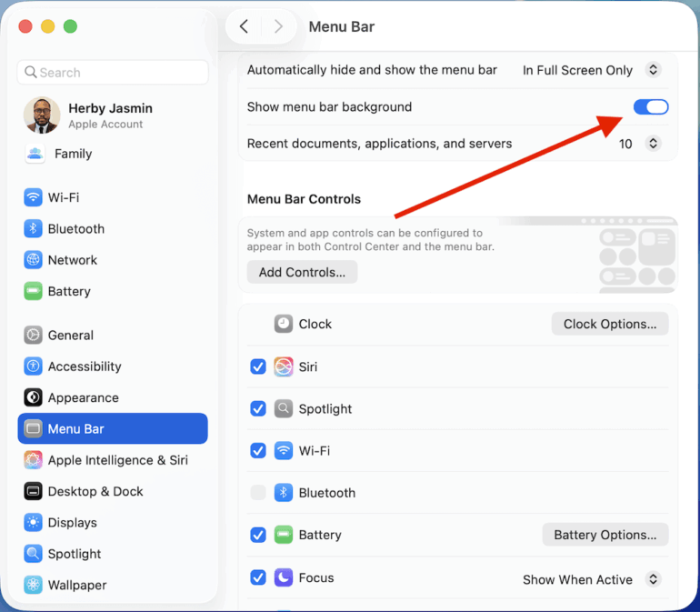Screen dimensions: 700x612
Task: Click the Displays sidebar icon
Action: (33, 523)
